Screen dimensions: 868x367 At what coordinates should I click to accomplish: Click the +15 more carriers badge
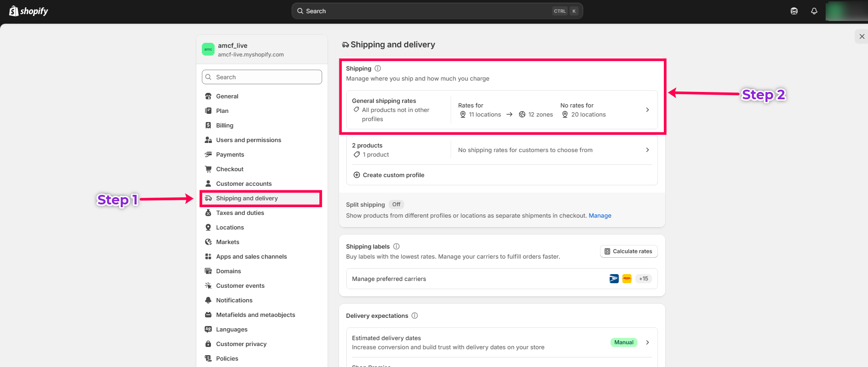pyautogui.click(x=643, y=279)
